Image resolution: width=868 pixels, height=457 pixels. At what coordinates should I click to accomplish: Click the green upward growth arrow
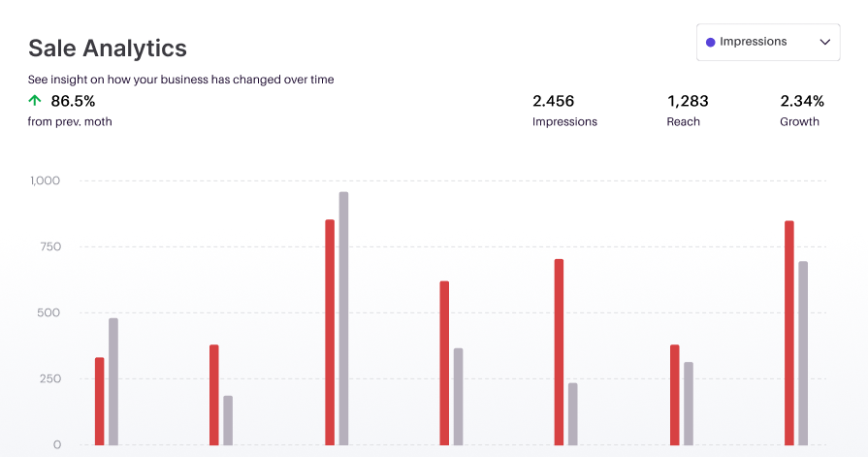tap(35, 100)
